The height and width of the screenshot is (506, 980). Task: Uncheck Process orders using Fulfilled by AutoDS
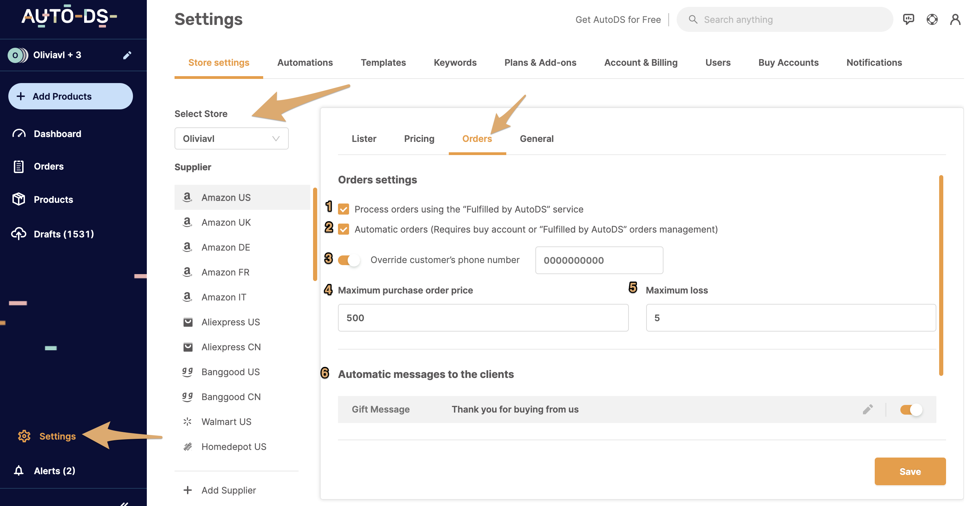point(343,209)
